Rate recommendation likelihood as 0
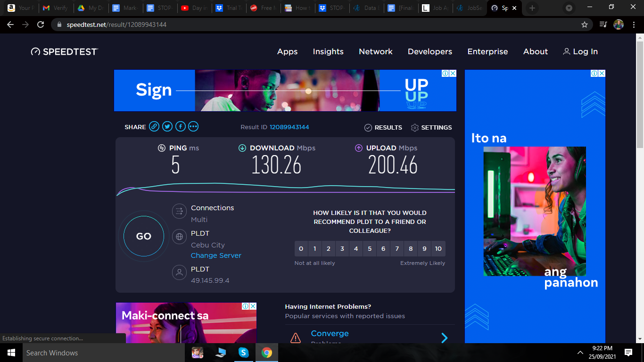Image resolution: width=644 pixels, height=362 pixels. [301, 249]
